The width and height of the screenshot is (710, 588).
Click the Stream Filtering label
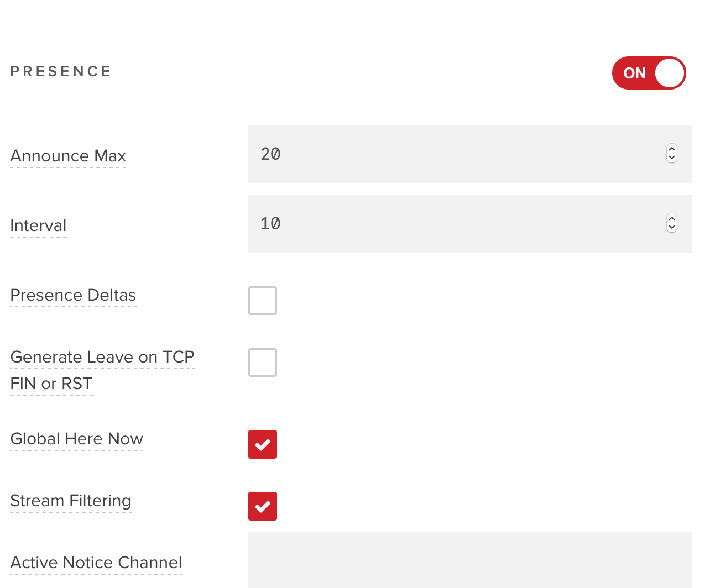[x=71, y=501]
